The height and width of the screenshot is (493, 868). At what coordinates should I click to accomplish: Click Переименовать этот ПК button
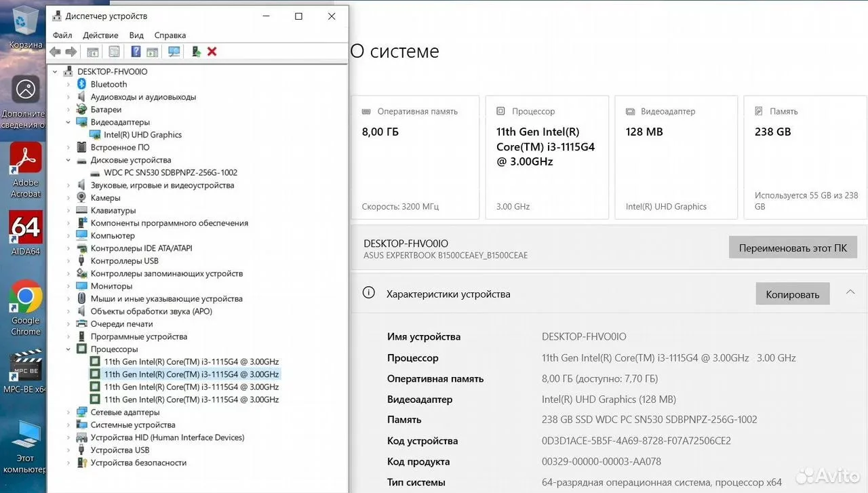pos(793,248)
